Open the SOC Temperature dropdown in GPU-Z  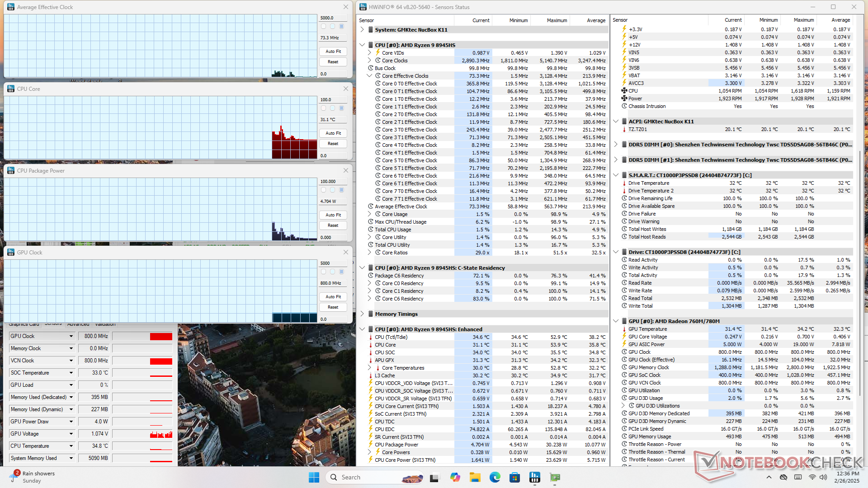pyautogui.click(x=71, y=373)
